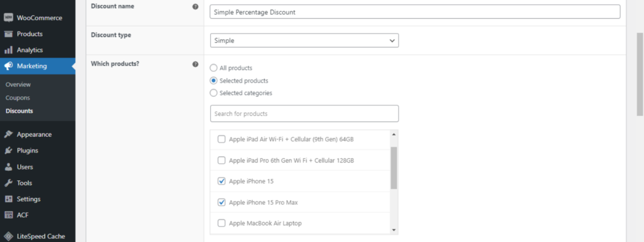The height and width of the screenshot is (242, 644).
Task: Click the LiteSpeed Cache diamond icon
Action: pyautogui.click(x=8, y=237)
